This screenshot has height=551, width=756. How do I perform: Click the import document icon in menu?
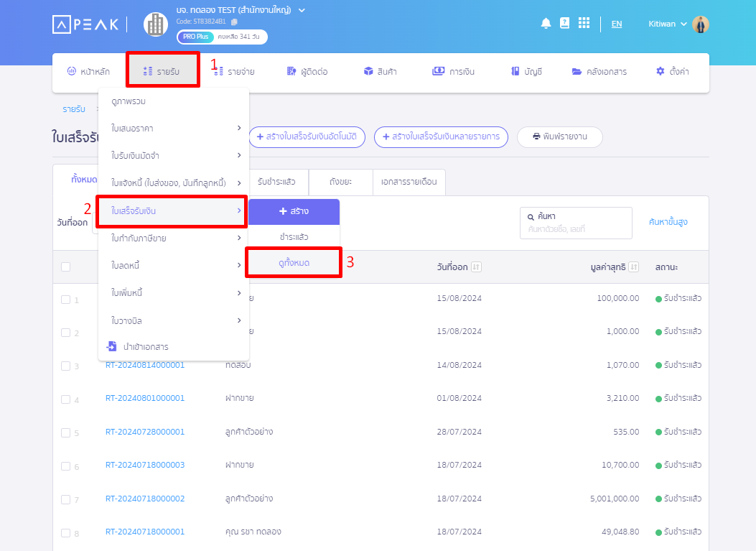point(111,346)
